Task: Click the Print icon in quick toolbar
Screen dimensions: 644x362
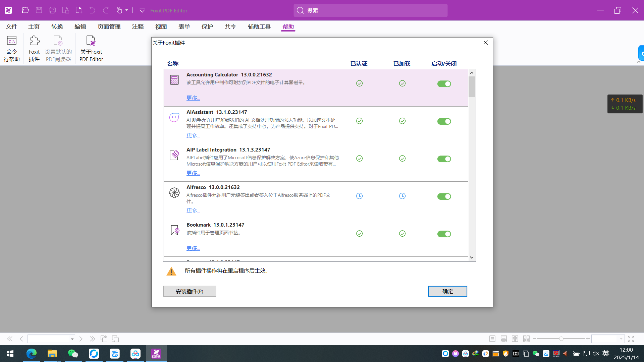Action: pos(52,10)
